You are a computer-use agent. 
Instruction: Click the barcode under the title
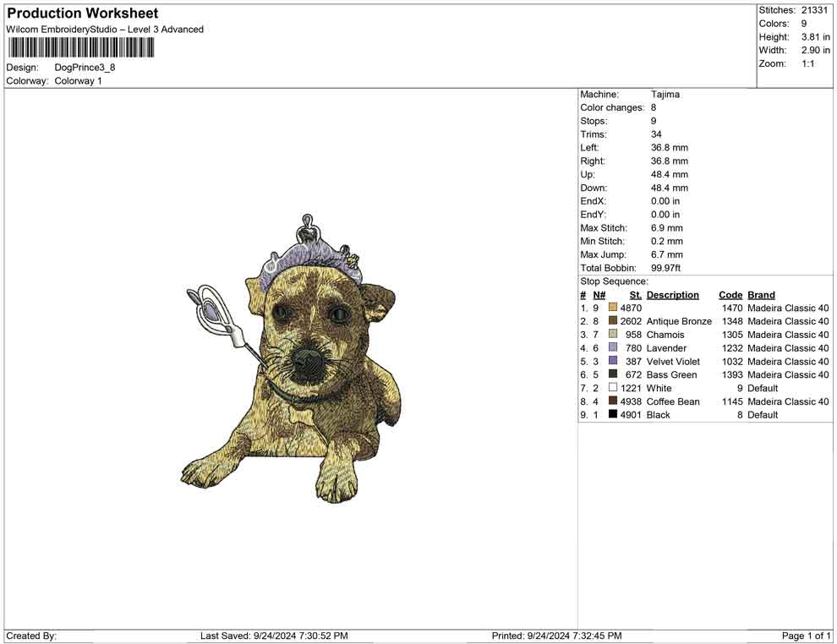pos(80,48)
